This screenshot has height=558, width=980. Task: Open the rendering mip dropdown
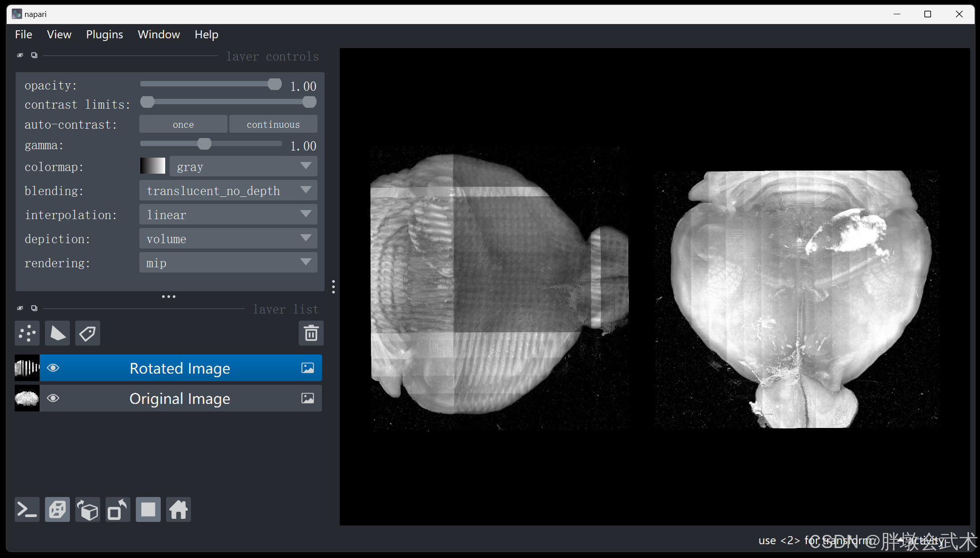228,263
